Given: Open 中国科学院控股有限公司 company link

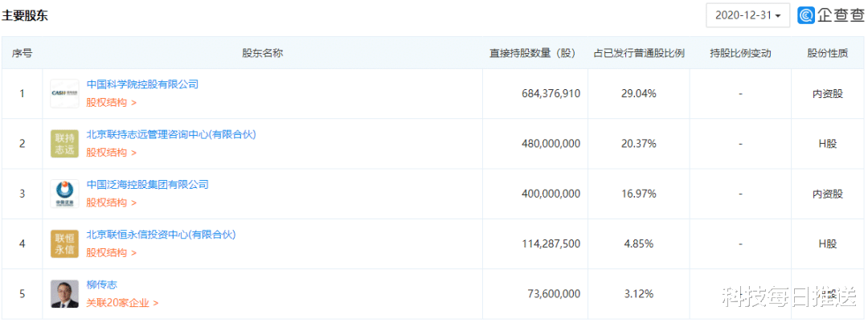Looking at the screenshot, I should coord(142,84).
